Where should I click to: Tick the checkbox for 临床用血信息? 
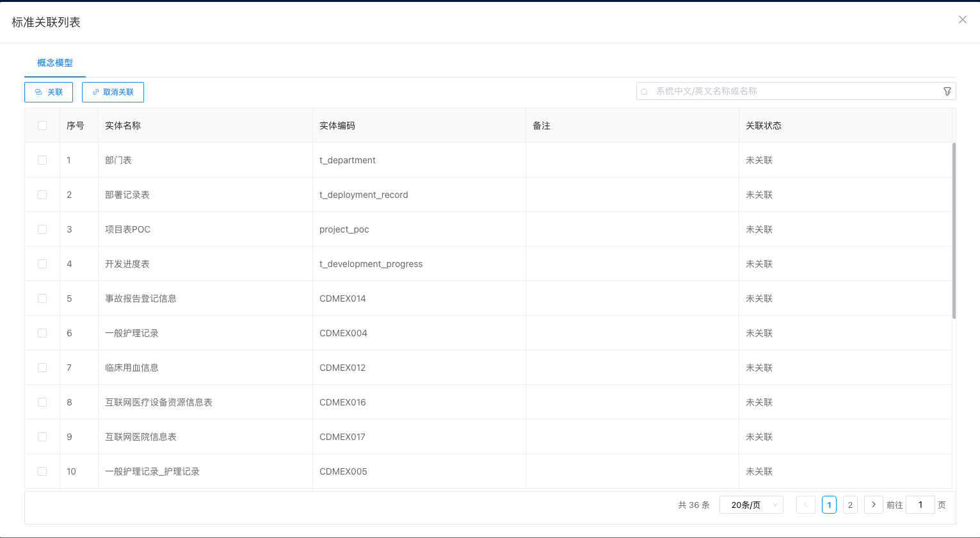tap(42, 368)
